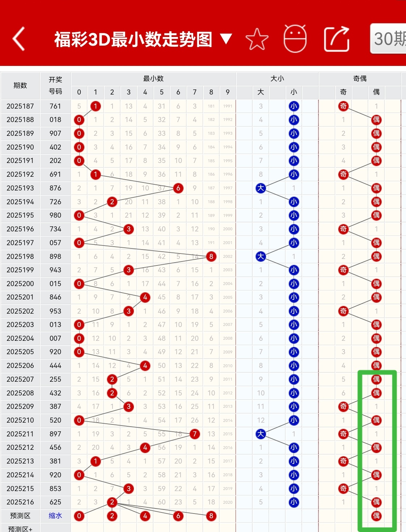The image size is (406, 532).
Task: Click blue 大 ball in row 2025193
Action: coord(261,188)
